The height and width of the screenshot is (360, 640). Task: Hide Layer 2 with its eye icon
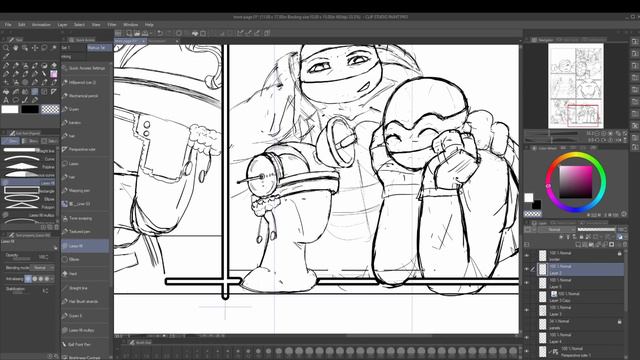pos(527,269)
